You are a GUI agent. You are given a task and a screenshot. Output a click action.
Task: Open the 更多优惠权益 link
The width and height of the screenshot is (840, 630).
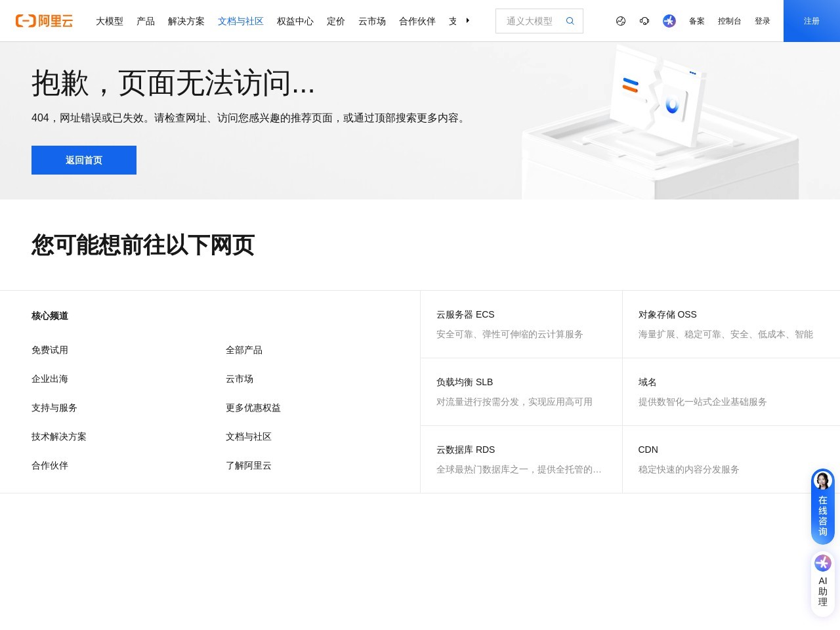(253, 408)
